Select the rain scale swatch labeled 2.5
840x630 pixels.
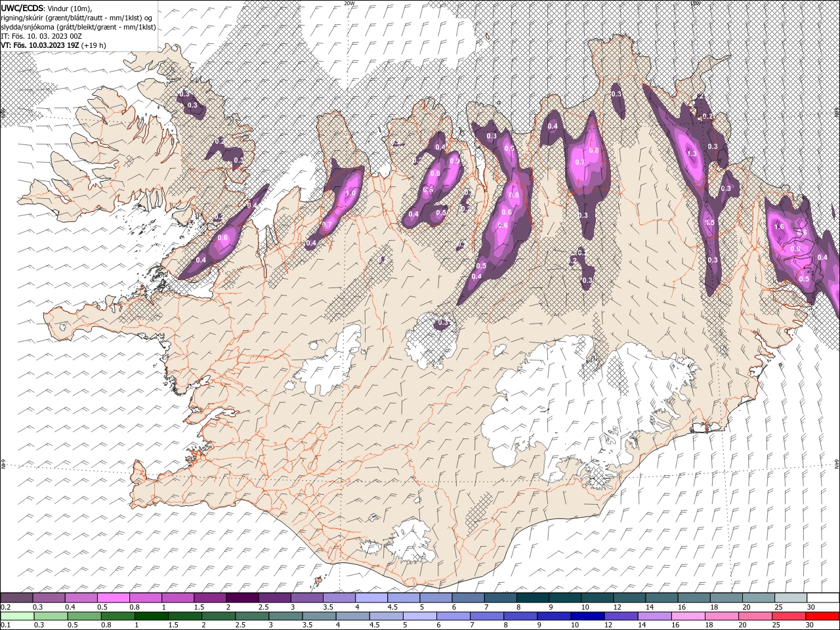click(251, 616)
